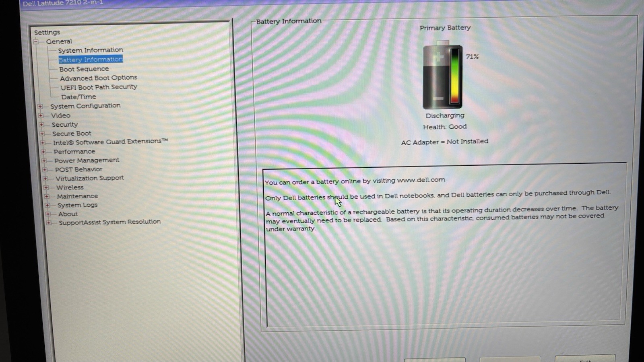The height and width of the screenshot is (362, 644).
Task: Expand the Virtualization Support node
Action: [45, 179]
